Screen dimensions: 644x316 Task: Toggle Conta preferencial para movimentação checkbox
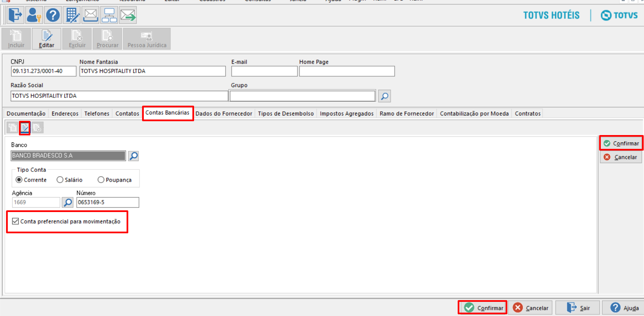point(16,221)
